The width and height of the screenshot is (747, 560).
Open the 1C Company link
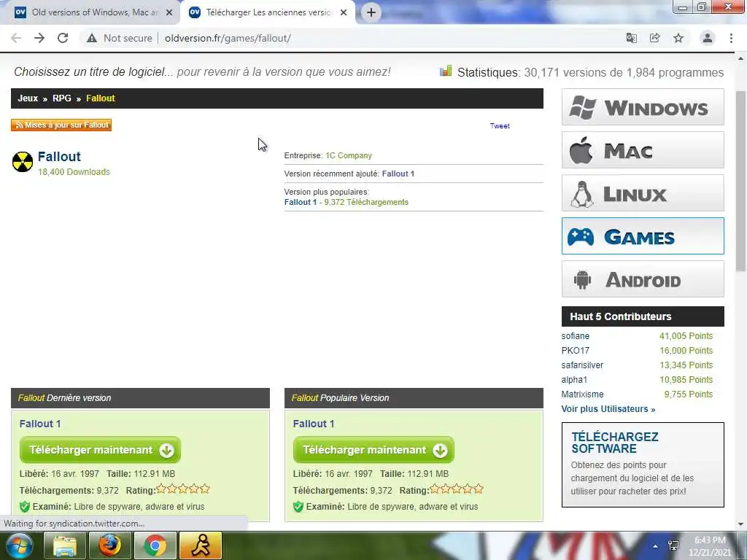coord(348,155)
